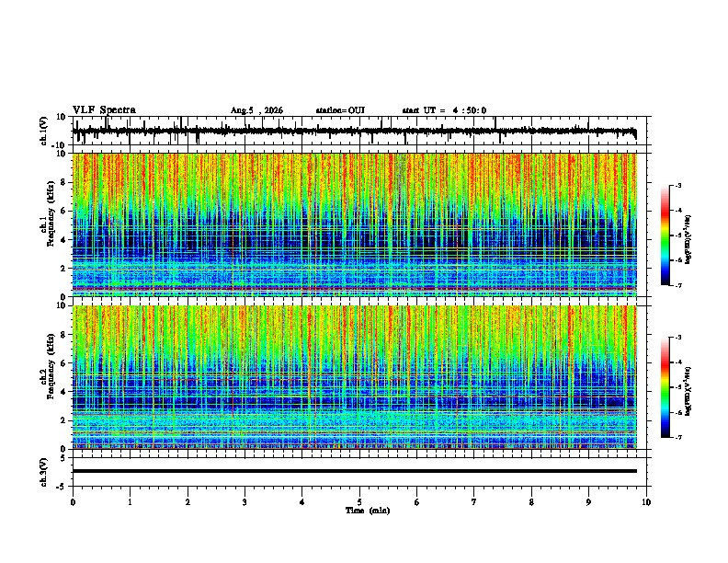Click the log(PSD) label beside ch.2 colorbar

pyautogui.click(x=688, y=391)
